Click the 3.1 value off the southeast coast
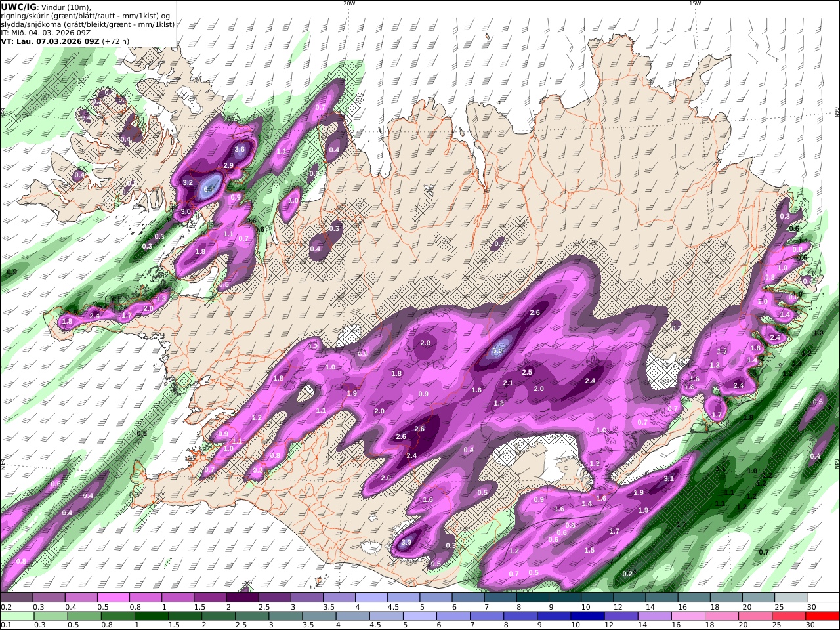840x630 pixels. 669,478
